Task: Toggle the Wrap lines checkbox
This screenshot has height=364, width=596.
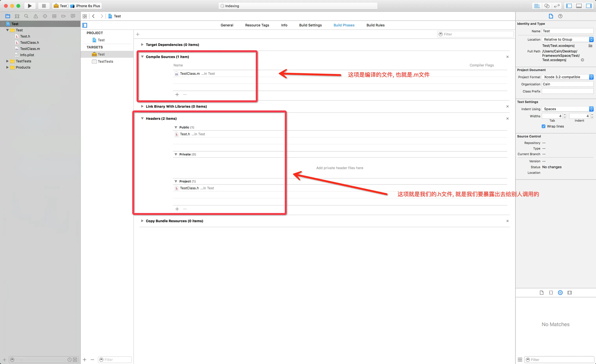Action: pos(544,126)
